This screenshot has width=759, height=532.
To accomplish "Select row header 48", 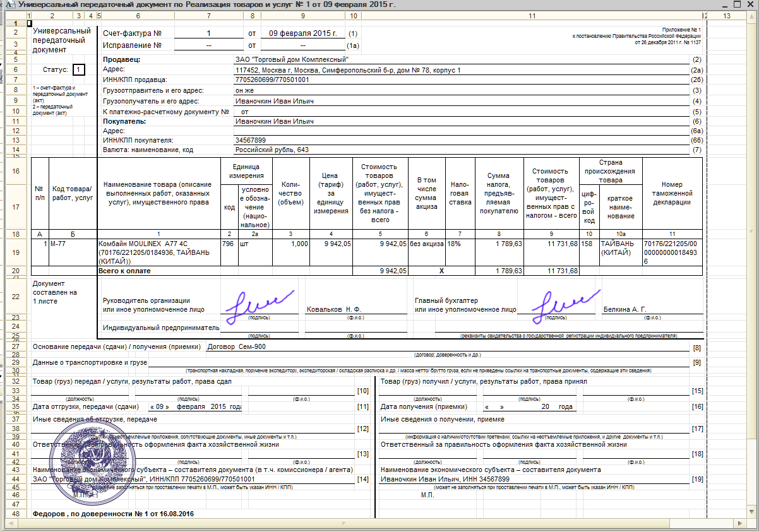I will 15,514.
